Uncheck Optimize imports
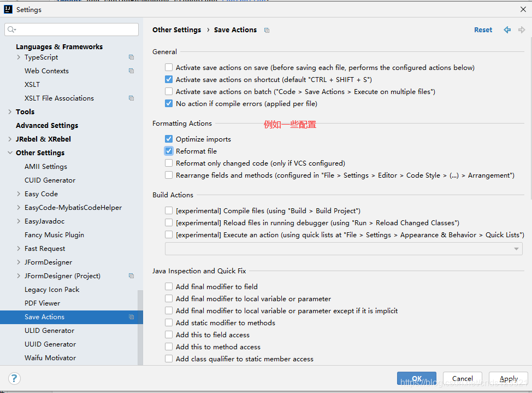 [169, 139]
